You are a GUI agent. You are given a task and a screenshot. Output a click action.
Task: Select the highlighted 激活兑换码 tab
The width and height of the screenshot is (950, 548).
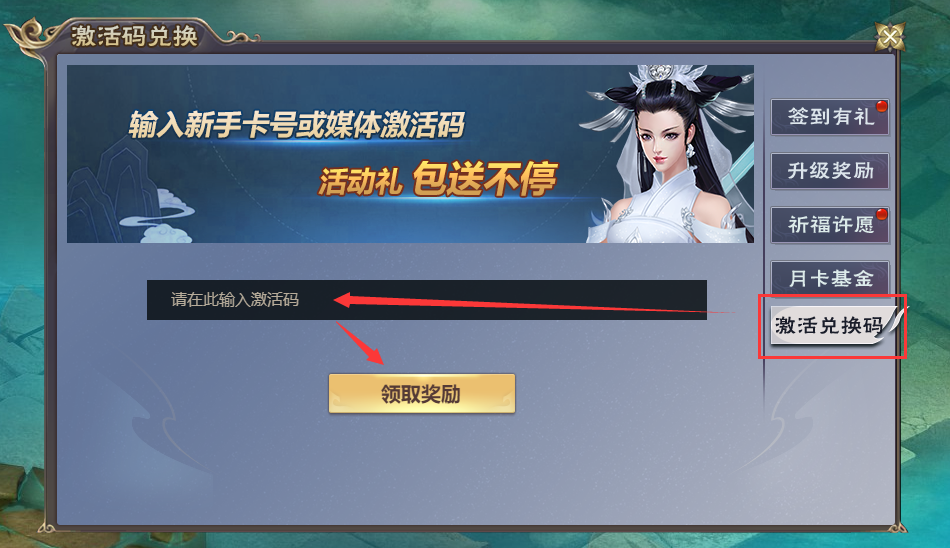click(829, 326)
